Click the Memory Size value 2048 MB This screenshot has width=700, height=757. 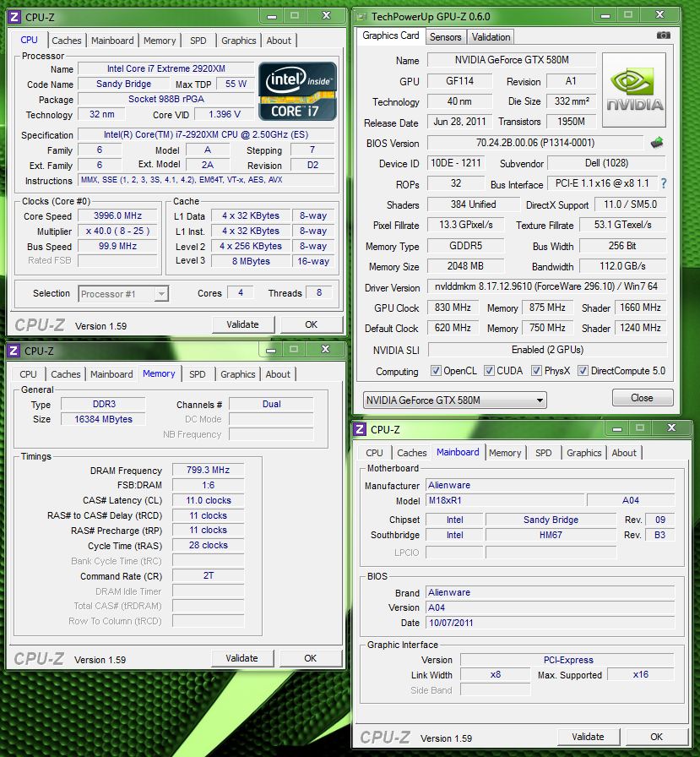[x=465, y=266]
